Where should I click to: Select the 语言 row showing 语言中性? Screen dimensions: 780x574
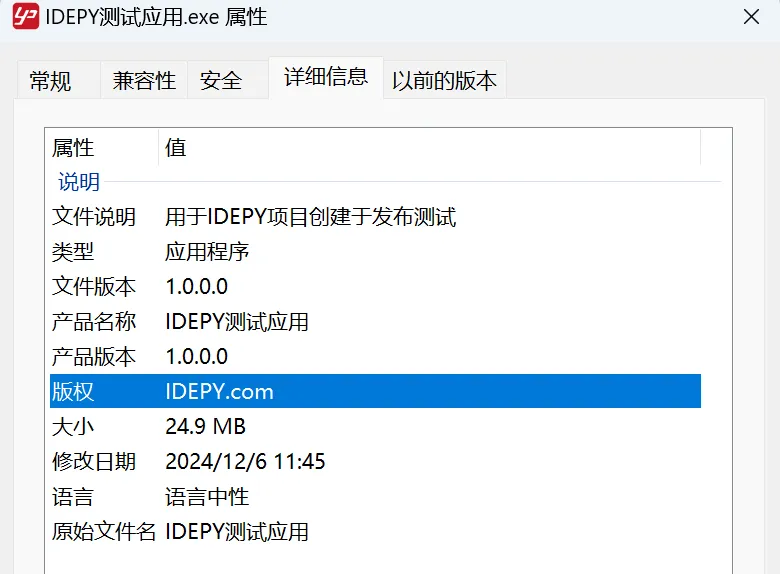point(375,496)
